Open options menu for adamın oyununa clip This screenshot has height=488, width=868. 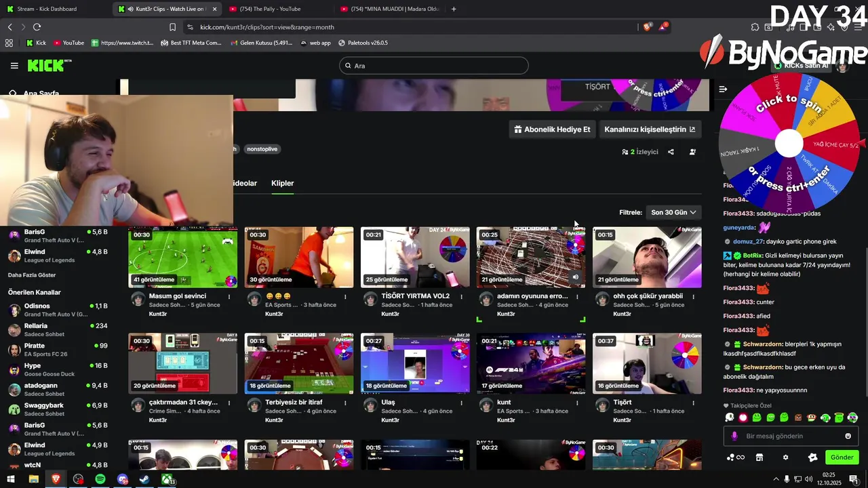[x=577, y=297]
